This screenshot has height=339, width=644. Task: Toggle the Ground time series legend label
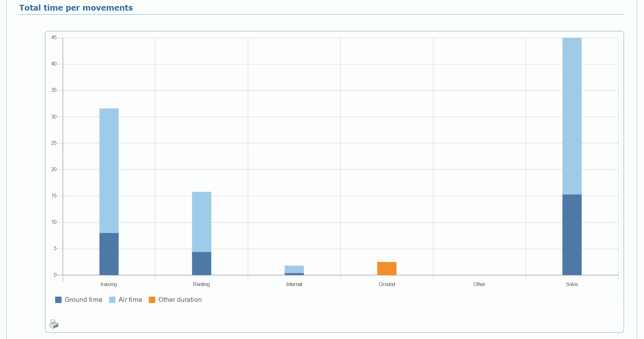[x=83, y=300]
